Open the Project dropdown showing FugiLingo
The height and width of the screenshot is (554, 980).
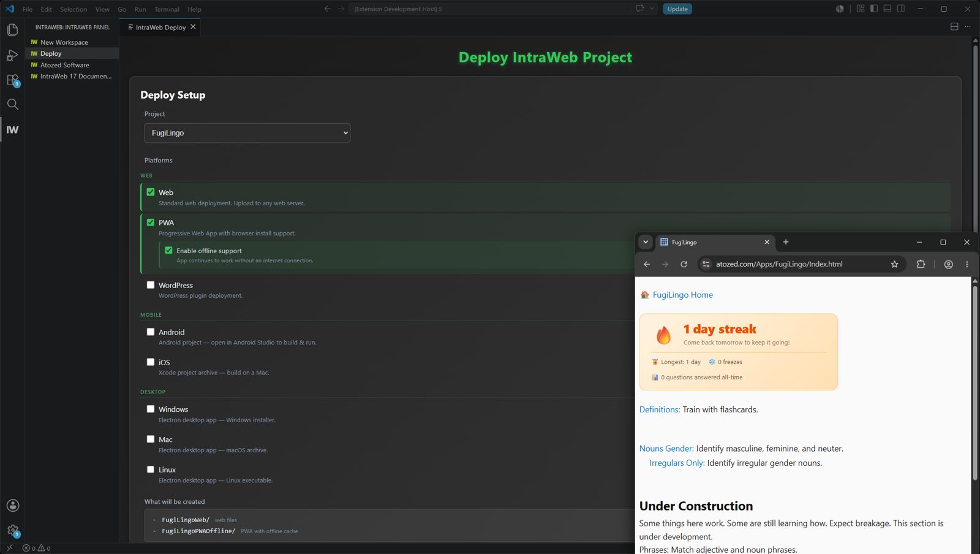tap(247, 133)
